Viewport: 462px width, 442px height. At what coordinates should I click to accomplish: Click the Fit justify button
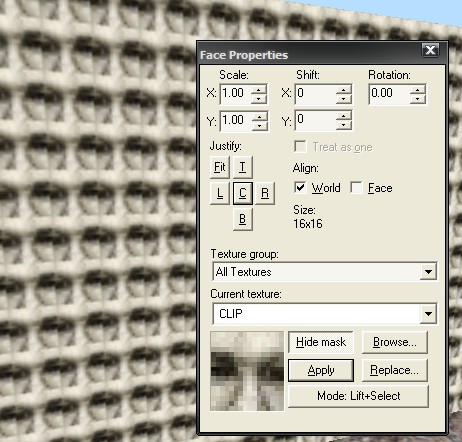point(220,167)
